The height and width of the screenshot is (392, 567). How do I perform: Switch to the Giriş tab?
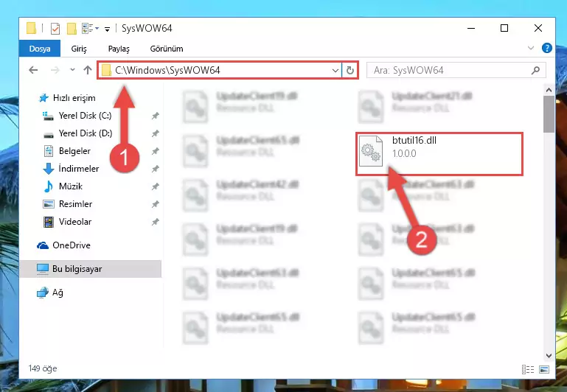coord(78,49)
